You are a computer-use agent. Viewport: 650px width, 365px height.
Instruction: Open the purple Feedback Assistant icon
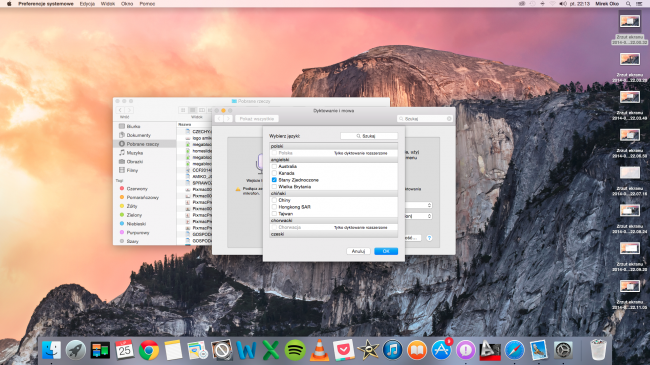click(466, 350)
